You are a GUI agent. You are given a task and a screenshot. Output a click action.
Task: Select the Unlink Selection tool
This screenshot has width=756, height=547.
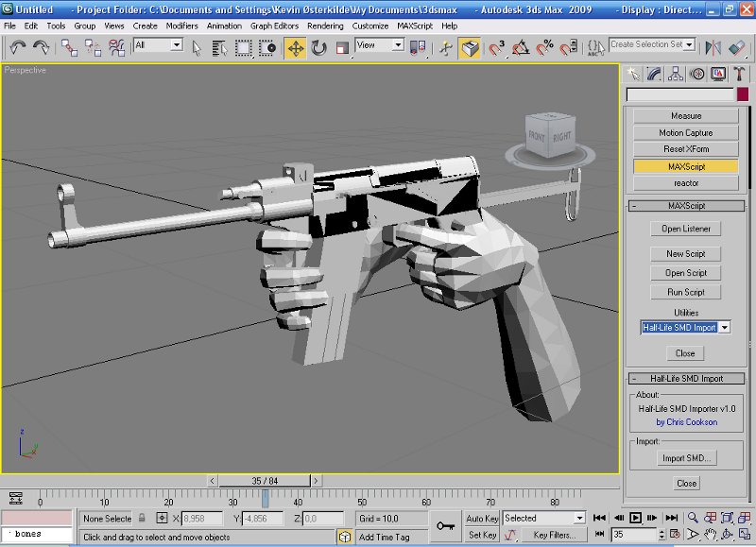[93, 48]
